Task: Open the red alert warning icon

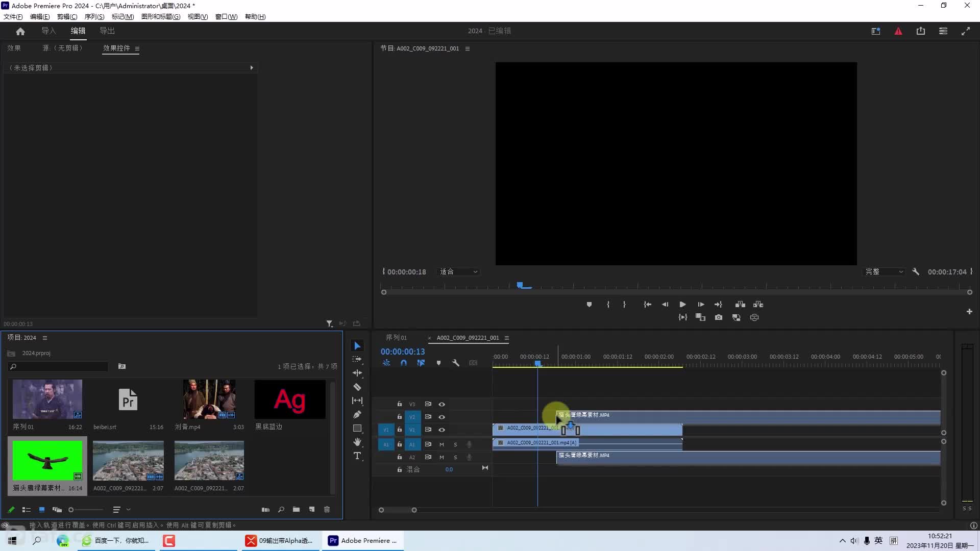Action: click(898, 31)
